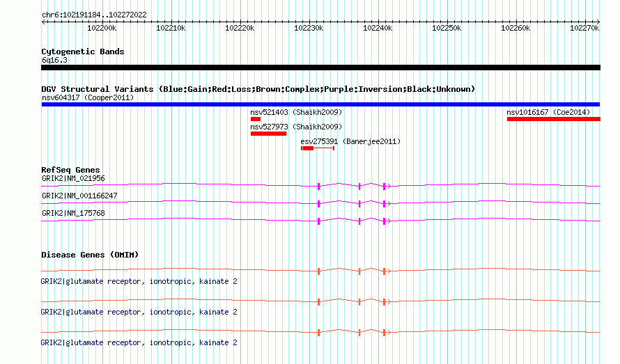Click the 102270k ruler tick label
The width and height of the screenshot is (620, 364).
[x=584, y=28]
